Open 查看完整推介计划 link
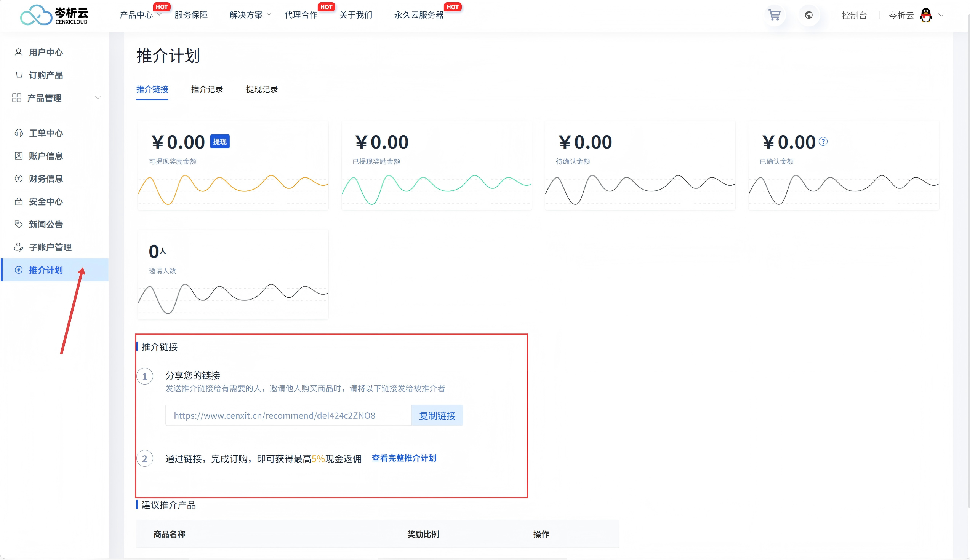The image size is (970, 560). [x=403, y=458]
